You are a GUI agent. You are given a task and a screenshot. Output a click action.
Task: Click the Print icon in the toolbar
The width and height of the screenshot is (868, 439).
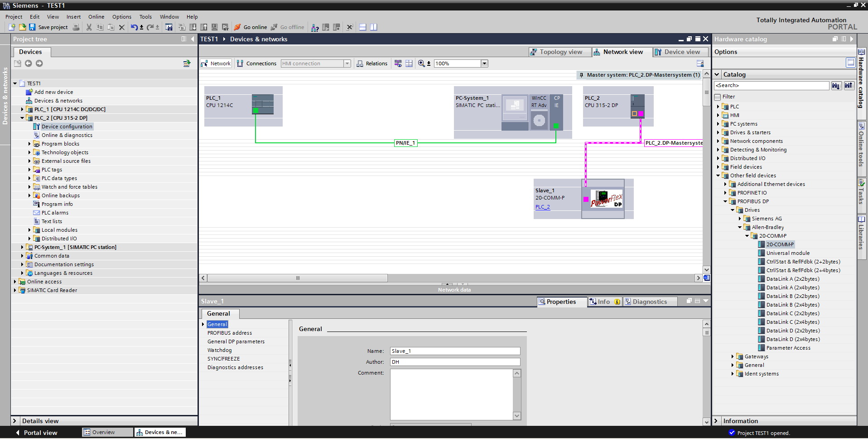(x=76, y=27)
